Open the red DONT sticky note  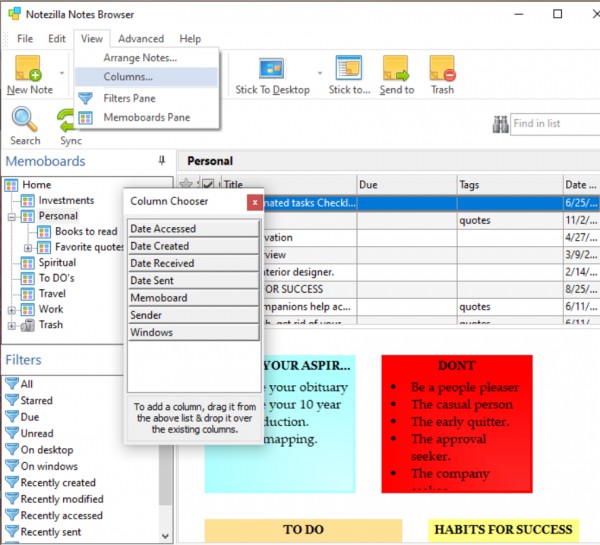click(x=457, y=424)
